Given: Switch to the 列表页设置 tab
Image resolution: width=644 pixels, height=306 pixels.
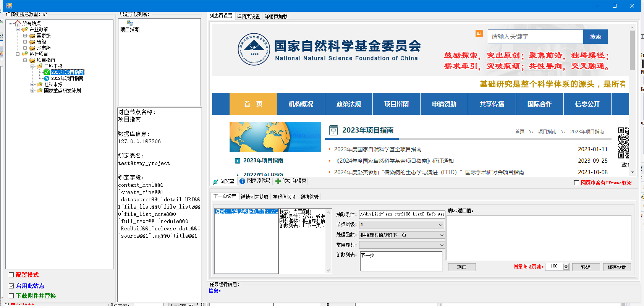Looking at the screenshot, I should 221,16.
